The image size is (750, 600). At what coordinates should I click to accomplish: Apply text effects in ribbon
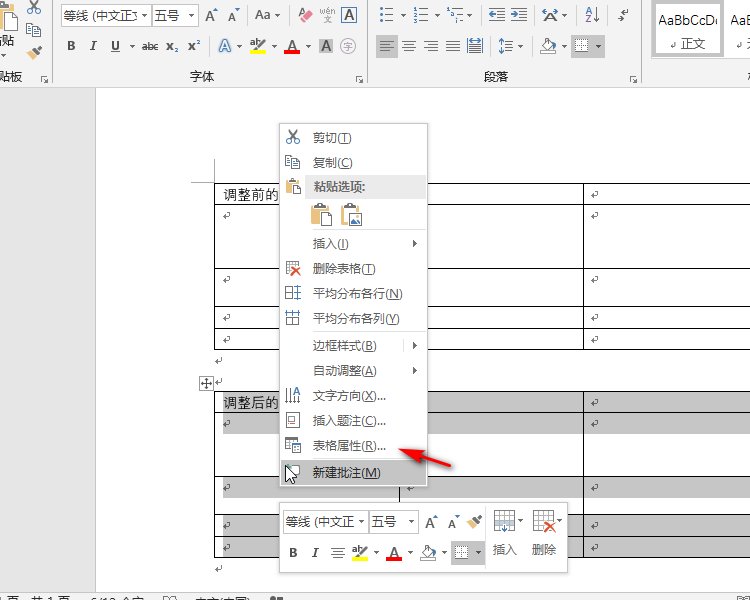pyautogui.click(x=224, y=46)
